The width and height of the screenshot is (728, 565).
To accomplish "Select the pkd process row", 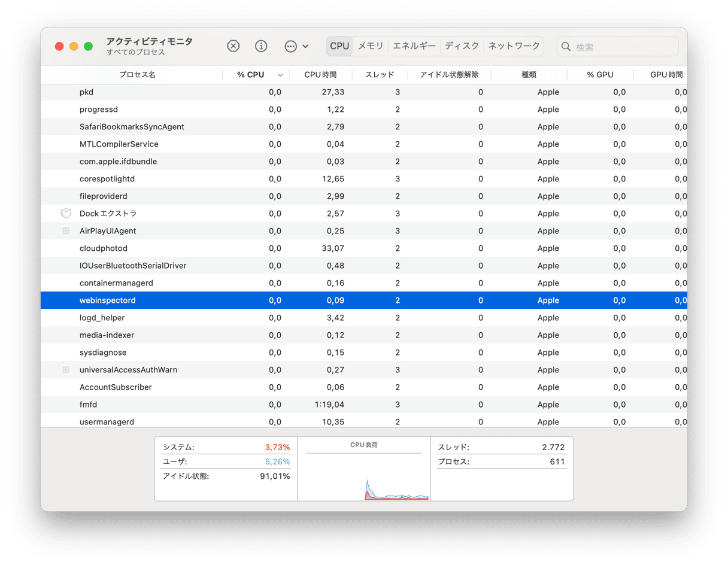I will (364, 92).
